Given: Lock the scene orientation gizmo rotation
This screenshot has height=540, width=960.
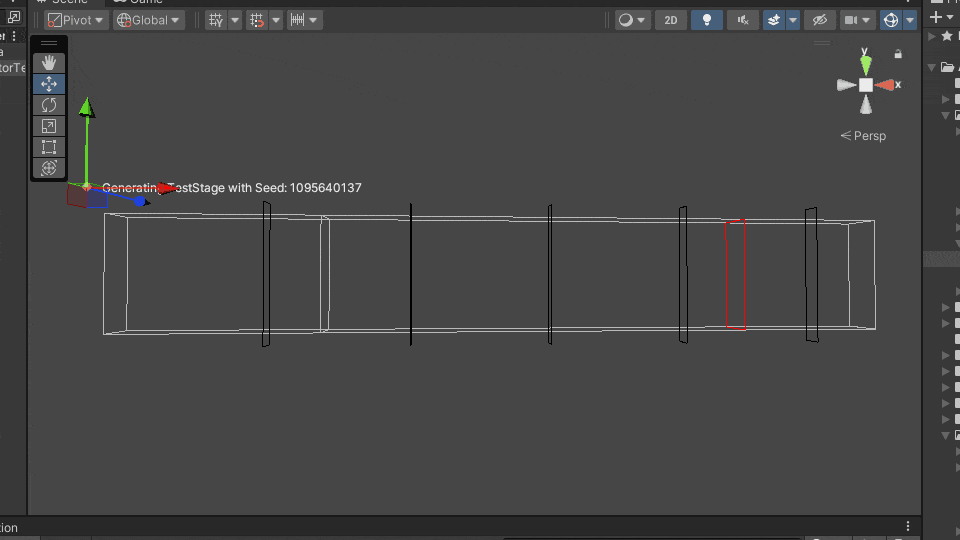Looking at the screenshot, I should (898, 54).
